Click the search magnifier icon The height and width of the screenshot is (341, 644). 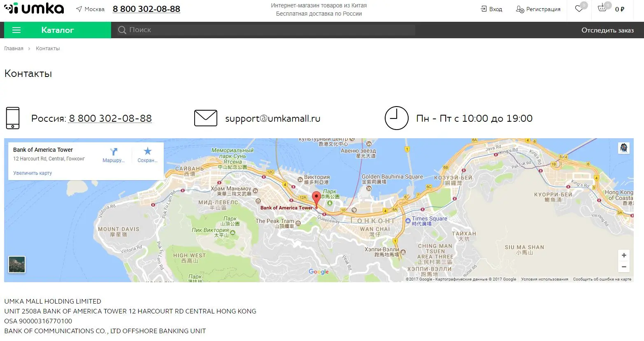(x=122, y=30)
